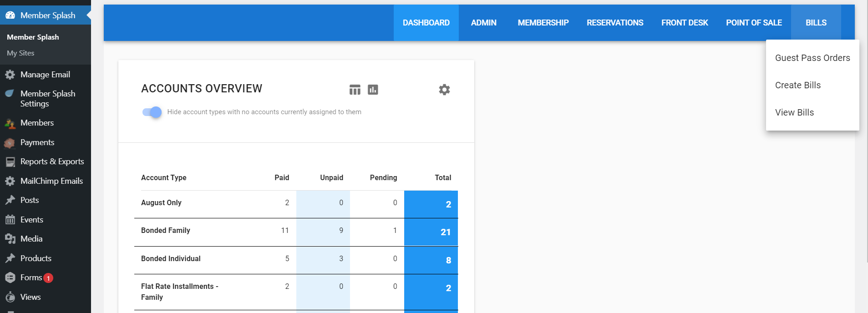868x313 pixels.
Task: Click Bonded Individual total of 8
Action: pyautogui.click(x=448, y=261)
